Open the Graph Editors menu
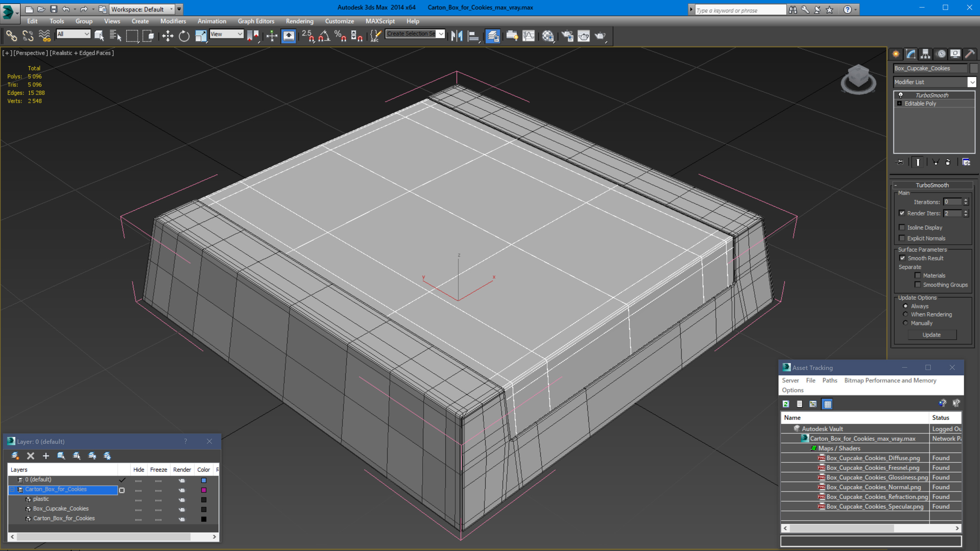Viewport: 980px width, 551px height. 256,21
